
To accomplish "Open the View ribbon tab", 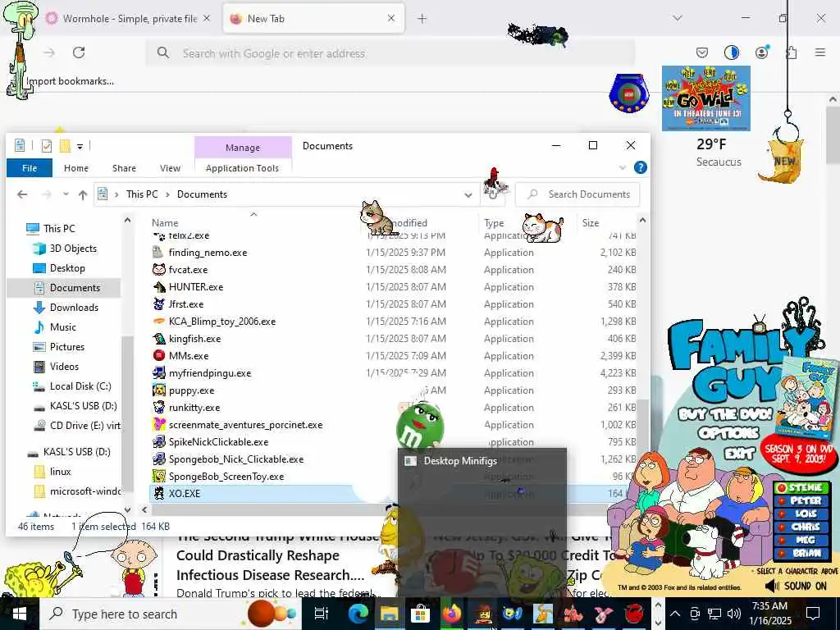I will (x=170, y=168).
